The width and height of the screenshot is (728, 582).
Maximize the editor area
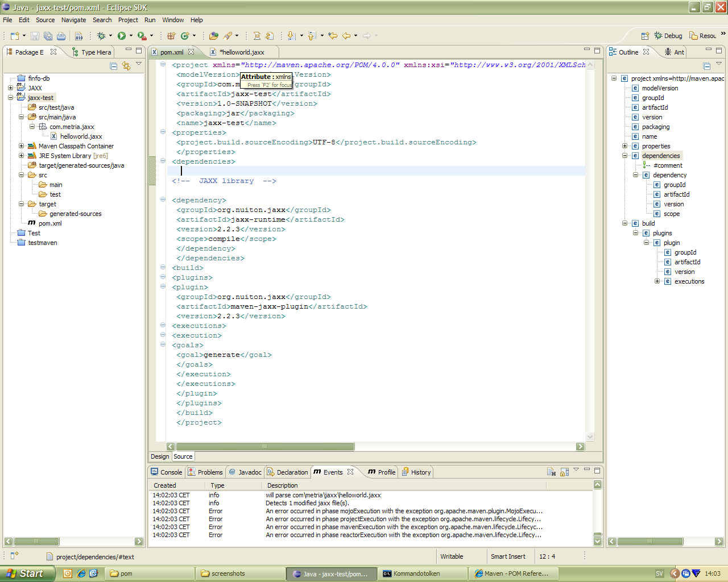tap(597, 50)
